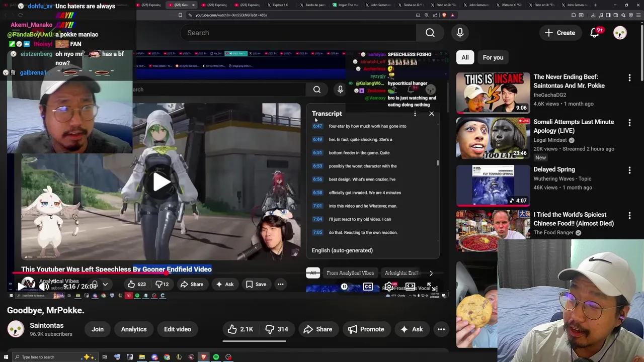Click the 623 like button in recorded page

click(x=137, y=284)
